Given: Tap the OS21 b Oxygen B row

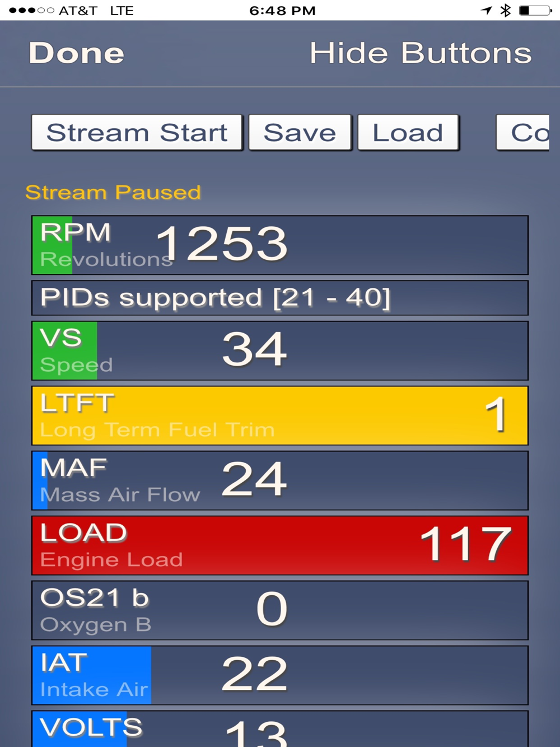Looking at the screenshot, I should coord(280,610).
